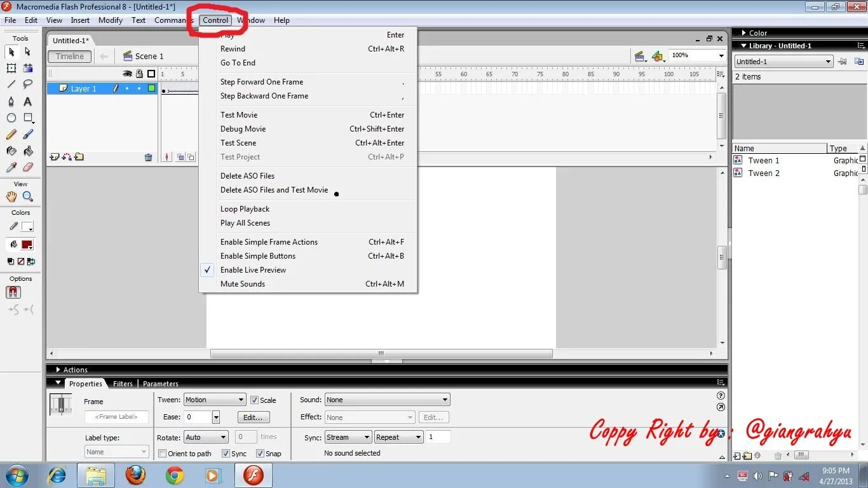The height and width of the screenshot is (488, 868).
Task: Open the Repeat dropdown
Action: point(398,437)
